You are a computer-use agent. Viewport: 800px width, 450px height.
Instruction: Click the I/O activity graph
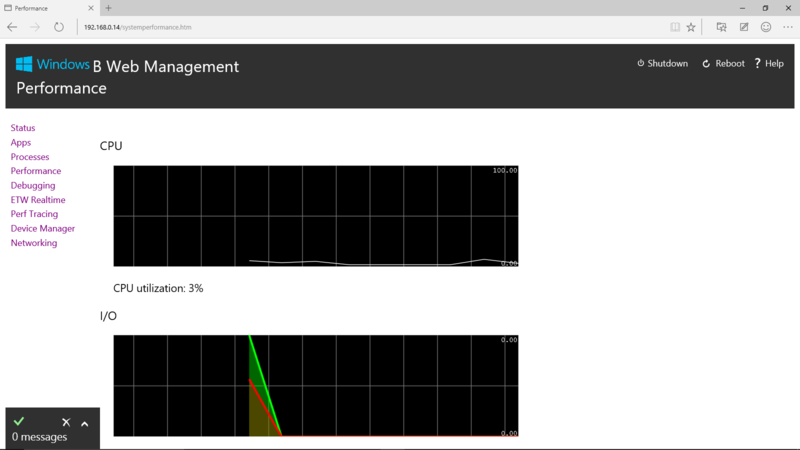tap(316, 386)
